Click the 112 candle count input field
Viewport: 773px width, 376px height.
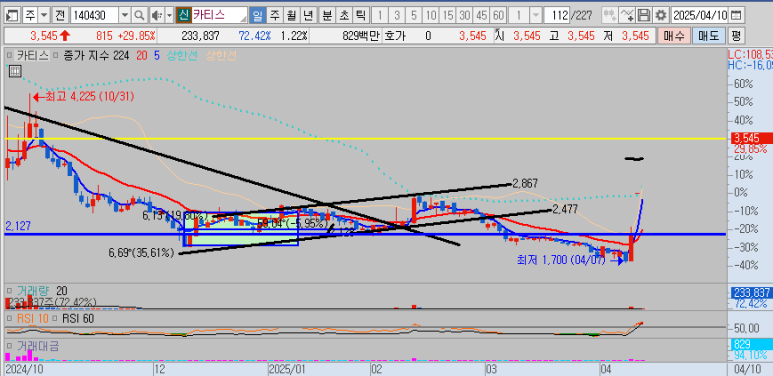click(x=557, y=15)
